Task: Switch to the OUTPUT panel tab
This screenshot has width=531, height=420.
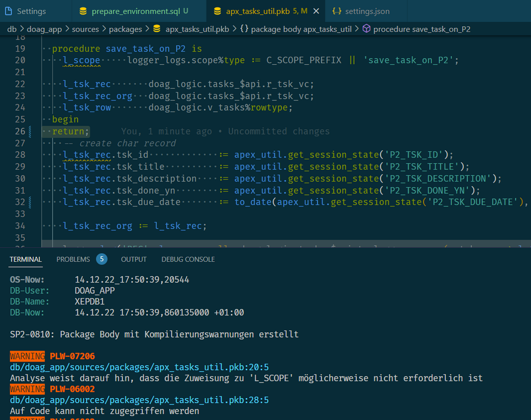Action: pos(133,259)
